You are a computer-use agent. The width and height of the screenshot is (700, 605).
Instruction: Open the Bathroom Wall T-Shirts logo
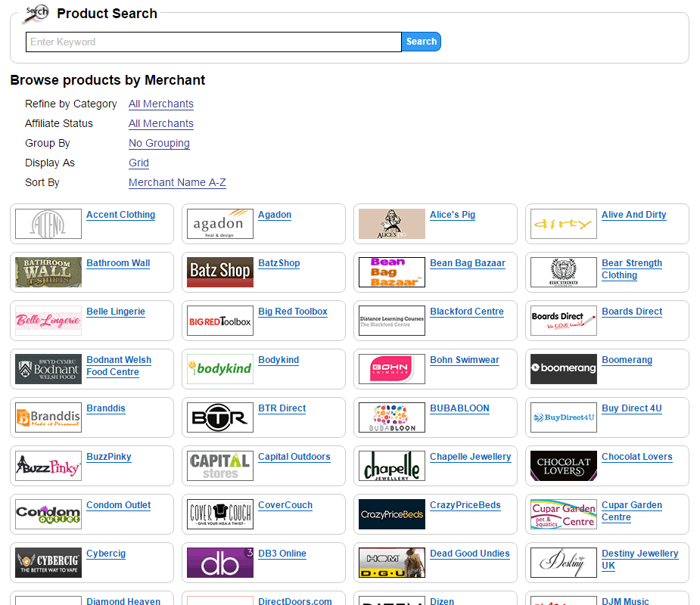pos(48,272)
